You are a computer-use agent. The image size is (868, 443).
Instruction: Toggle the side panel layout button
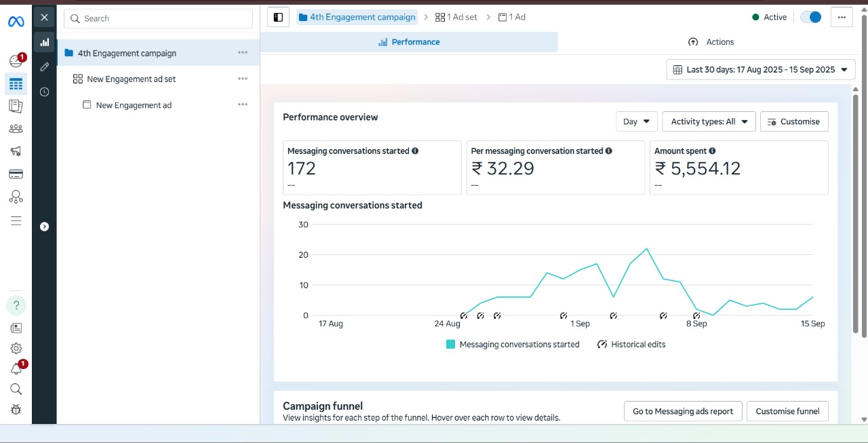(278, 17)
